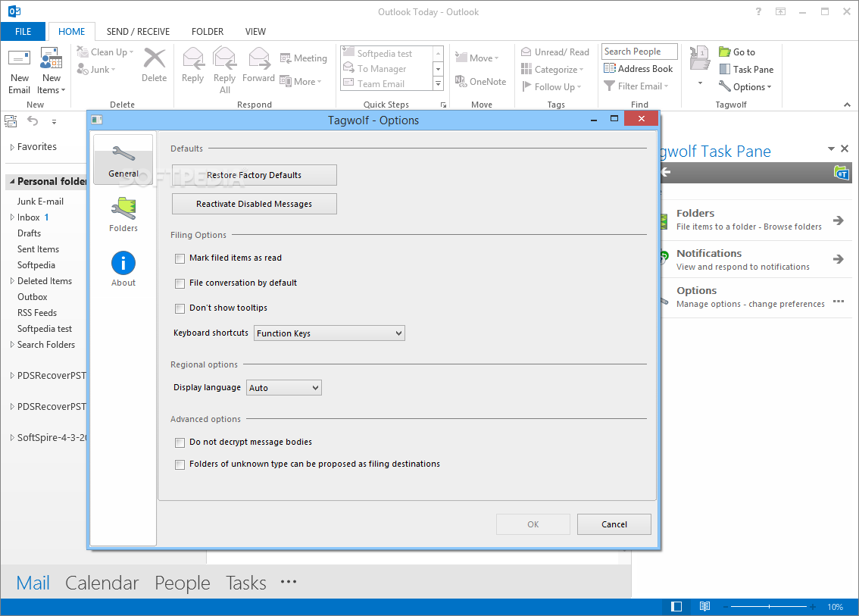Click the Reply All icon
This screenshot has height=616, width=859.
click(225, 58)
